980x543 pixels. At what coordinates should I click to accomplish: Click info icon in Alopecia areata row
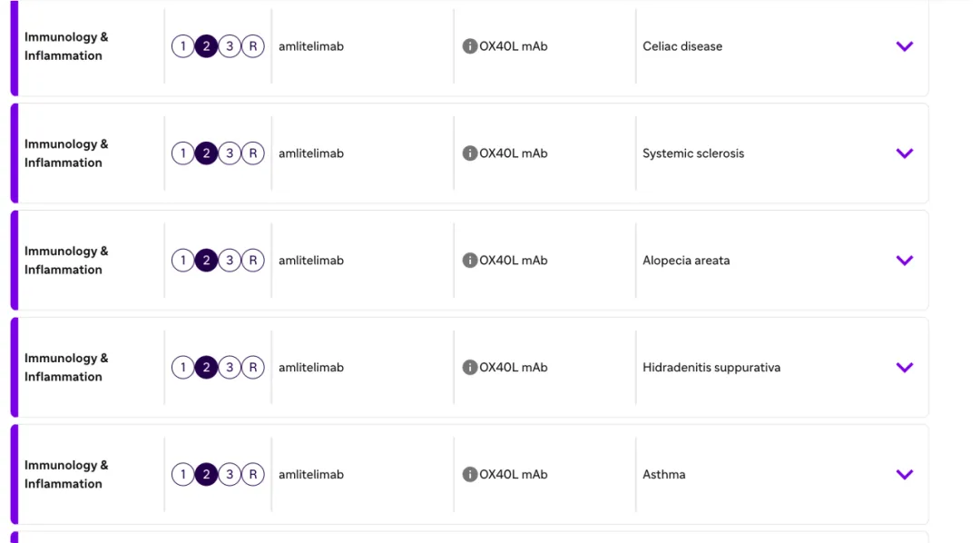coord(470,261)
